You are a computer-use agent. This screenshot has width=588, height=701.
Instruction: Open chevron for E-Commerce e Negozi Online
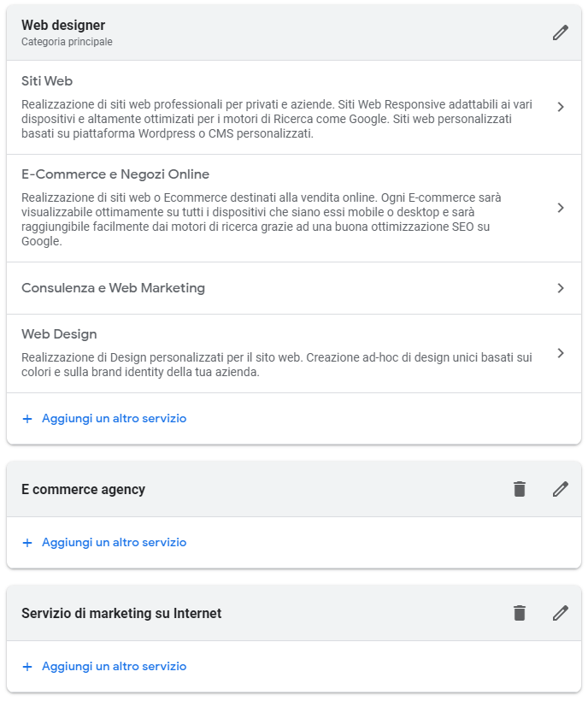[x=560, y=208]
